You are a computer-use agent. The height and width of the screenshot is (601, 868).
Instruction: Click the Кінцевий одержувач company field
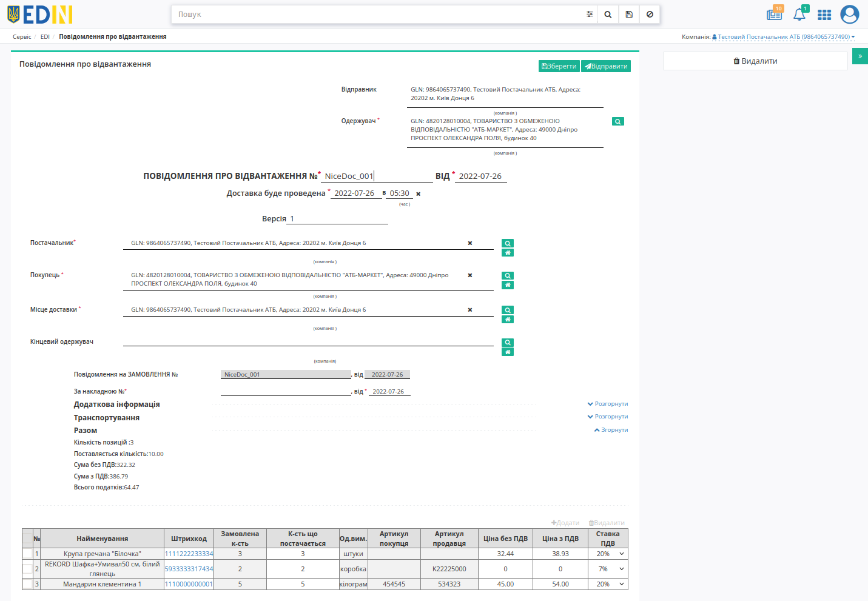308,341
